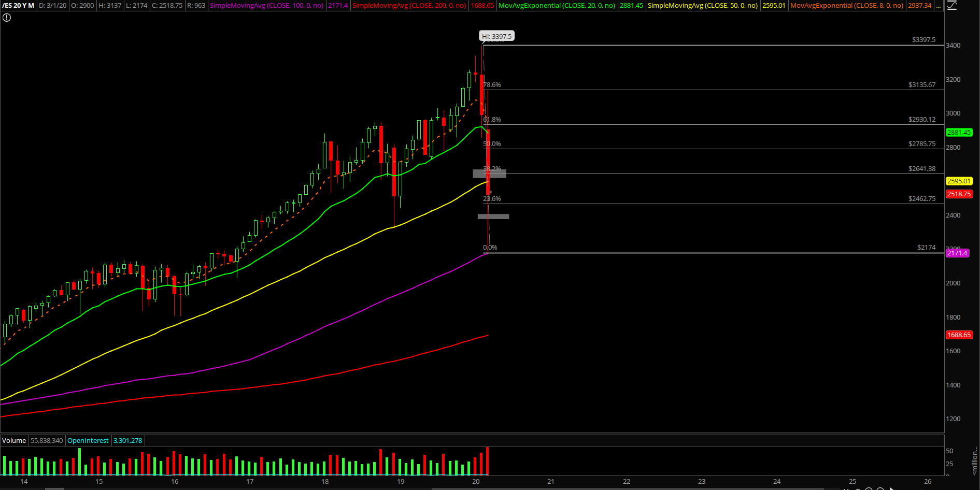Expand hidden studies via the ellipsis
Image resolution: width=980 pixels, height=490 pixels.
[x=939, y=6]
